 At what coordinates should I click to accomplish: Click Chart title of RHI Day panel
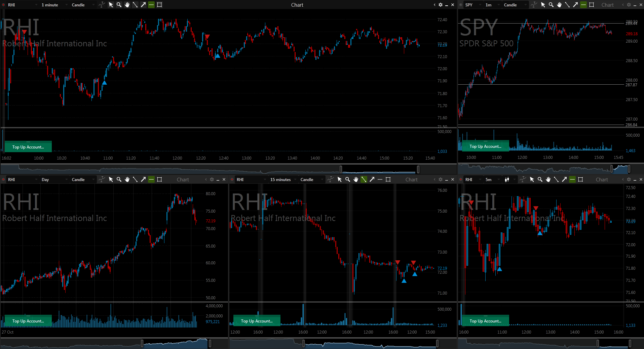[x=183, y=179]
